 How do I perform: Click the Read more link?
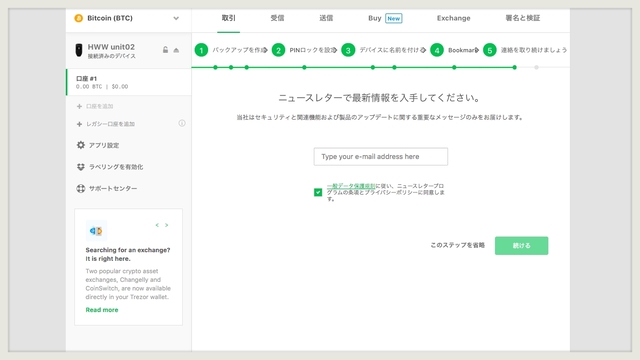(x=102, y=310)
